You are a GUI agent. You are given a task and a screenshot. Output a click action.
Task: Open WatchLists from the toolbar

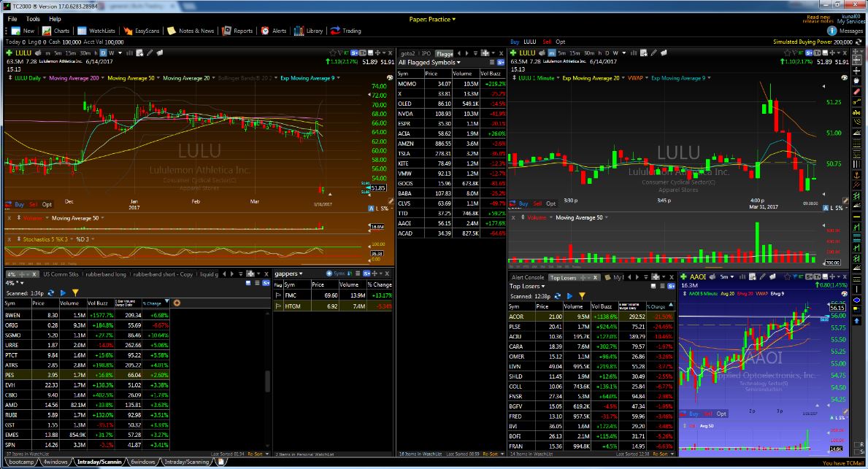tap(96, 31)
